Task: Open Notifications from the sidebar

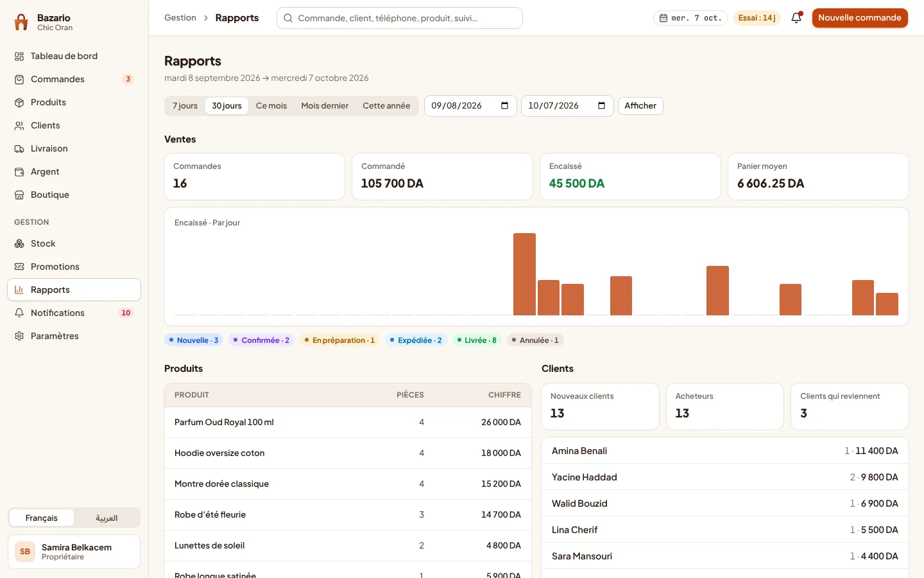Action: coord(74,313)
